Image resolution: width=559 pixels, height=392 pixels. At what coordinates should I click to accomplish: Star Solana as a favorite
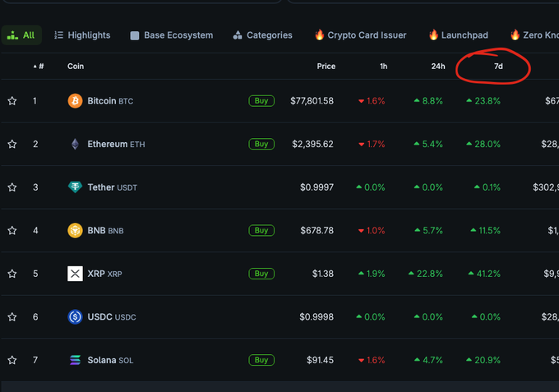[12, 360]
